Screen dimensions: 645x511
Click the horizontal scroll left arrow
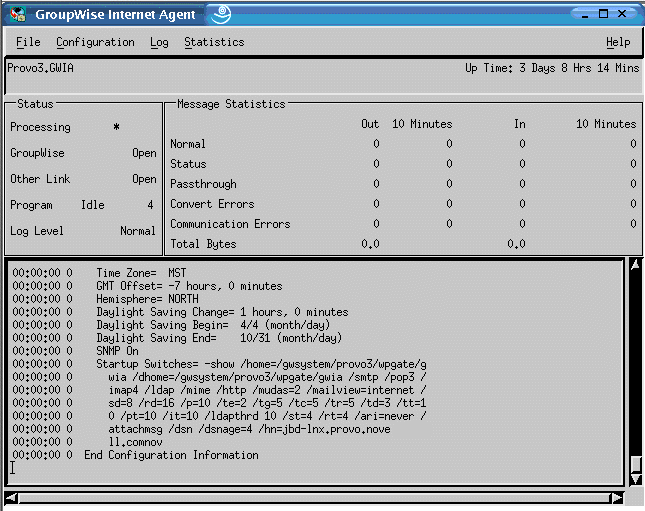[x=12, y=497]
